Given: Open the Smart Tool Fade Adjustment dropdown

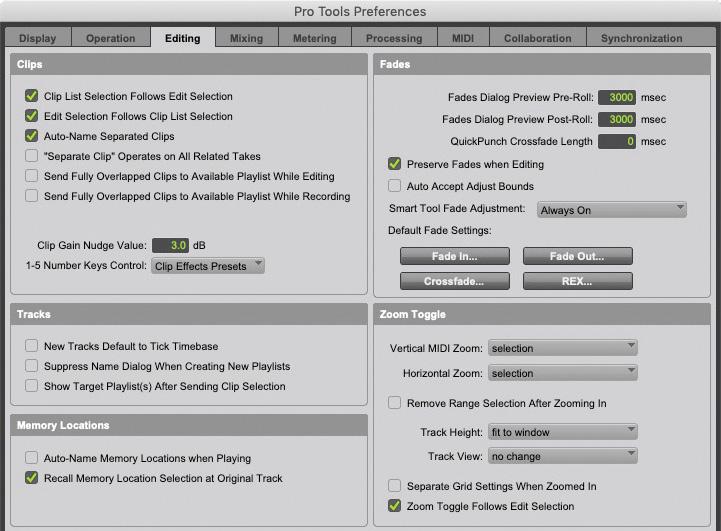Looking at the screenshot, I should point(612,210).
